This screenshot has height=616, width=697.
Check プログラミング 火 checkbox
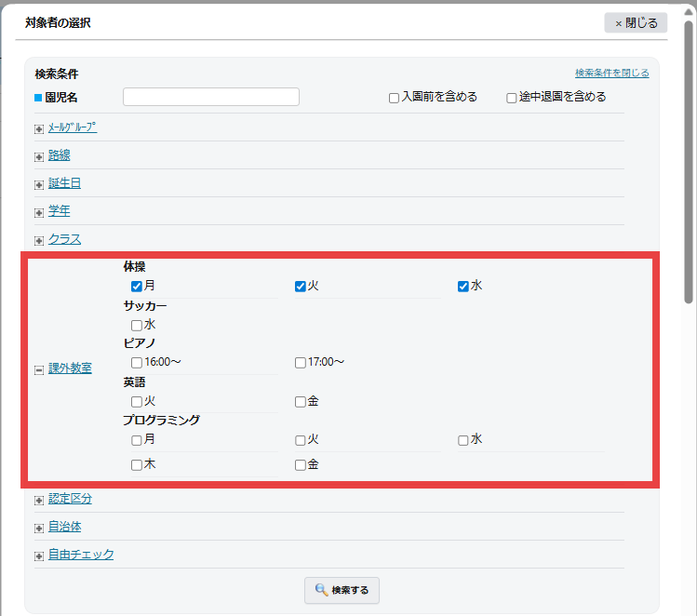pos(300,440)
